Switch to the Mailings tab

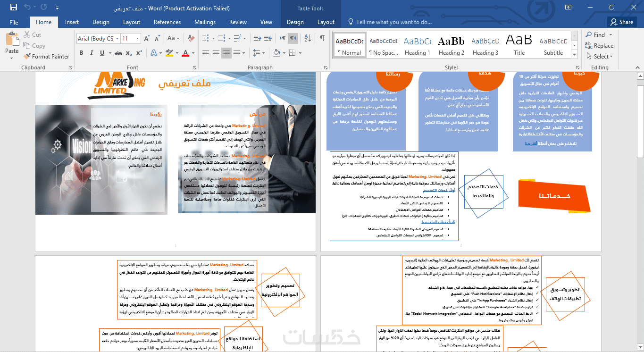[x=205, y=22]
